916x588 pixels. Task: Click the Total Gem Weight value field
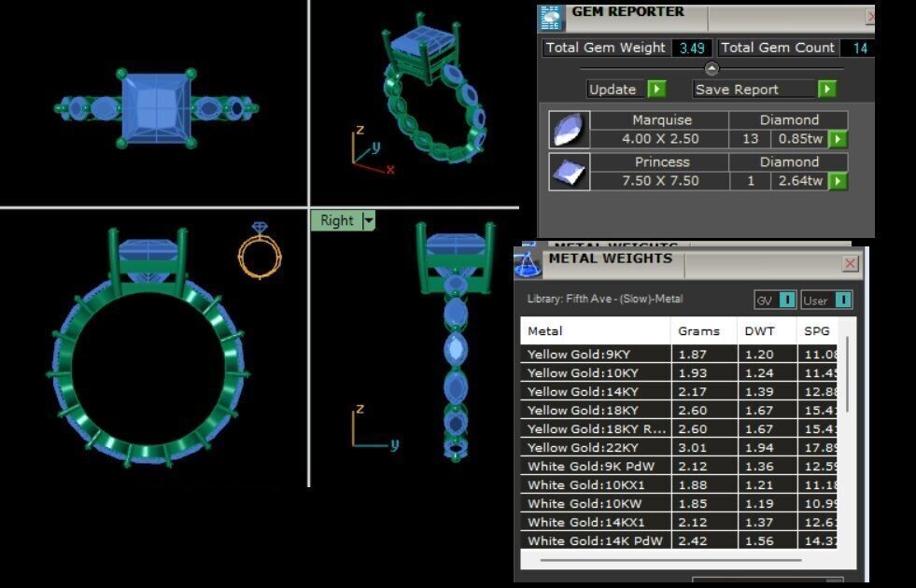(692, 48)
